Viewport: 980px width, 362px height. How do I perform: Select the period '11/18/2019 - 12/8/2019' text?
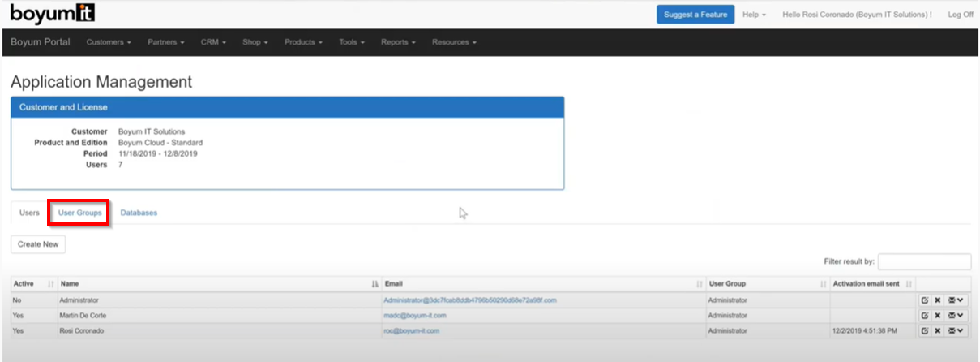(x=158, y=153)
